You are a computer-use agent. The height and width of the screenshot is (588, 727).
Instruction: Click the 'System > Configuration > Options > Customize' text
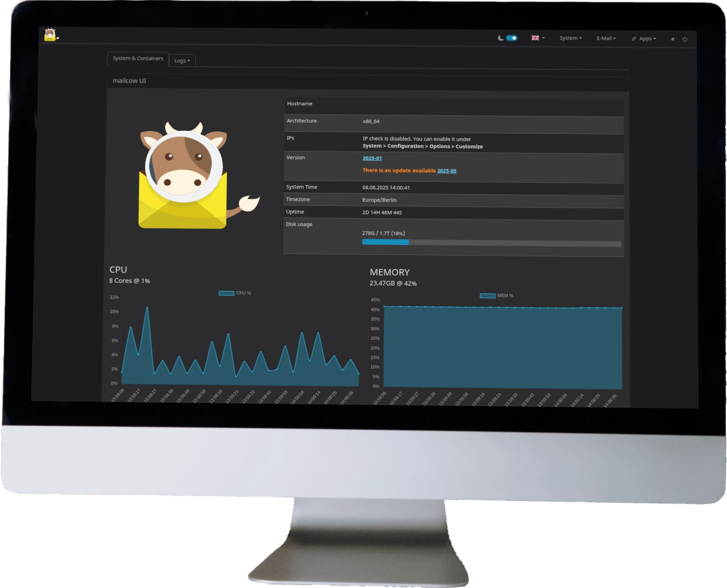423,147
